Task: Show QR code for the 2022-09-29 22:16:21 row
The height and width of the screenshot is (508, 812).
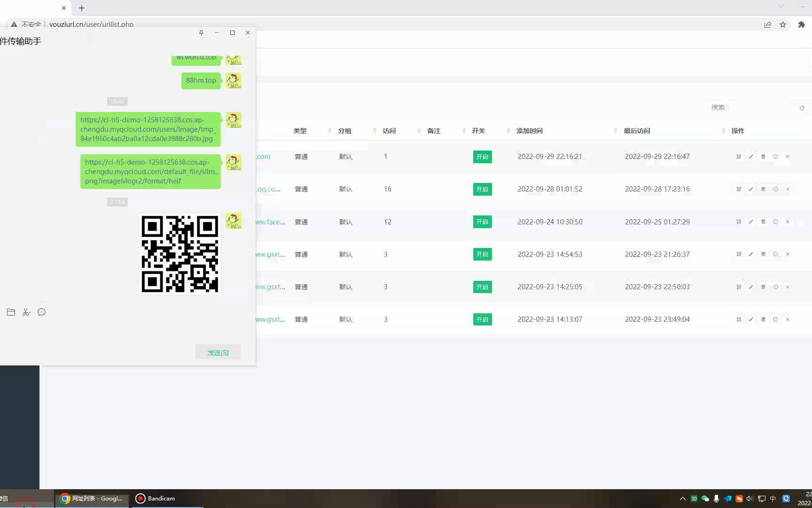Action: [x=739, y=157]
